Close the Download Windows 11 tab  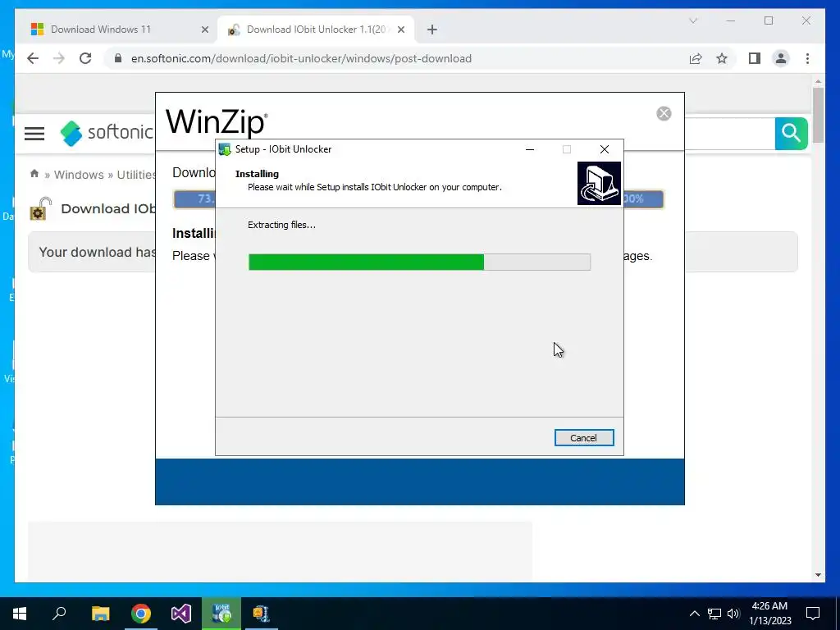click(204, 30)
